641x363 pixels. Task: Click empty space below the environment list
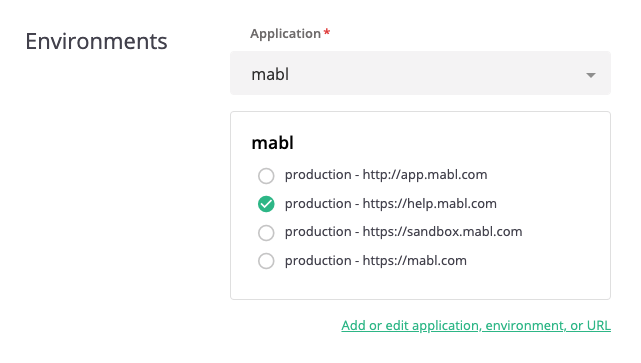click(x=420, y=284)
